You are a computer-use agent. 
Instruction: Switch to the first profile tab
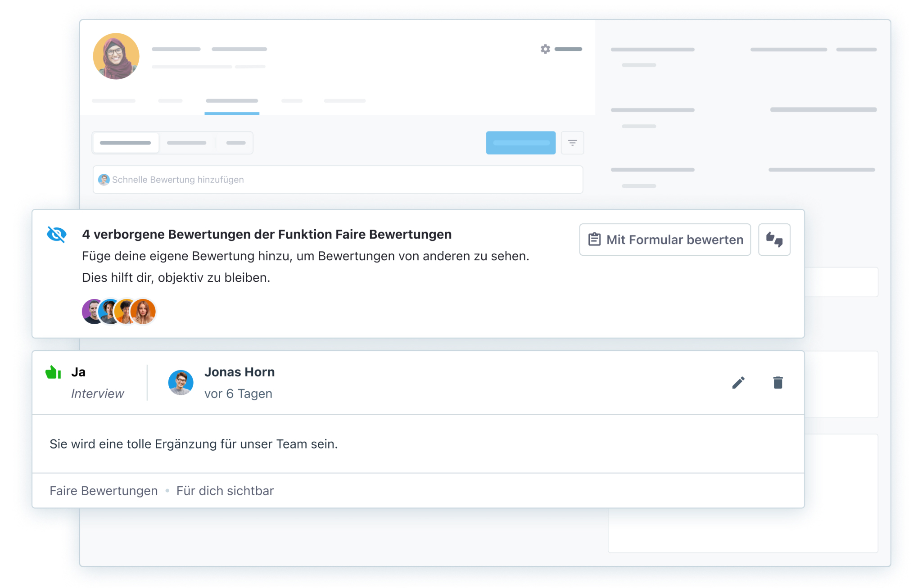[113, 101]
